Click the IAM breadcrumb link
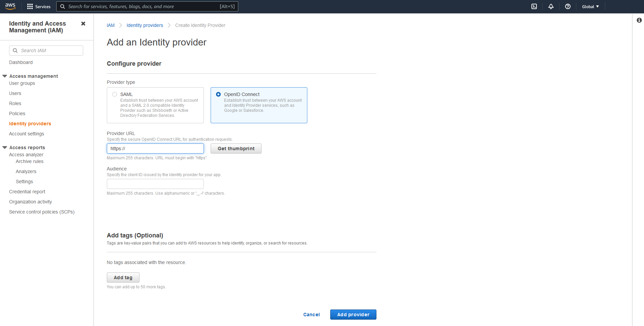Viewport: 644px width, 326px height. (111, 25)
